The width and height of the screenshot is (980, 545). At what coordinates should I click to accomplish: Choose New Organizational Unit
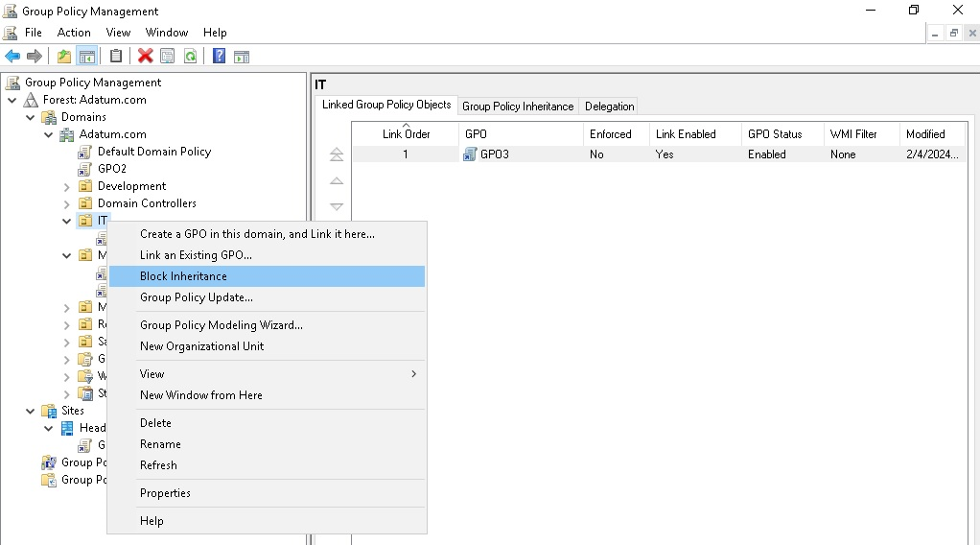267,346
